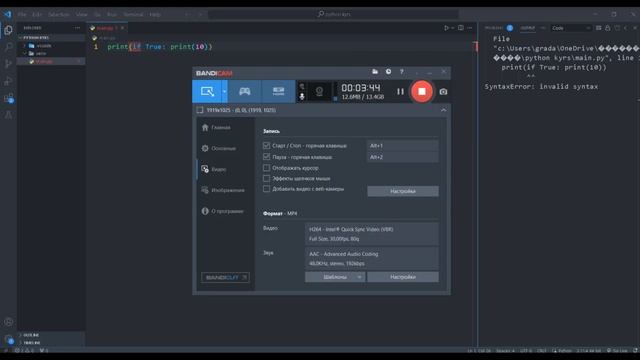
Task: Click Настройки button in Запись section
Action: coord(403,191)
